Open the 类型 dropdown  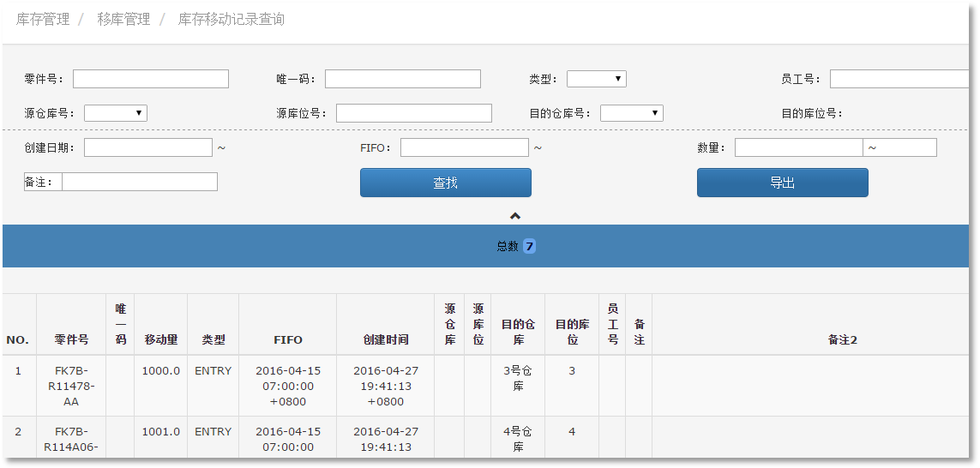point(596,79)
